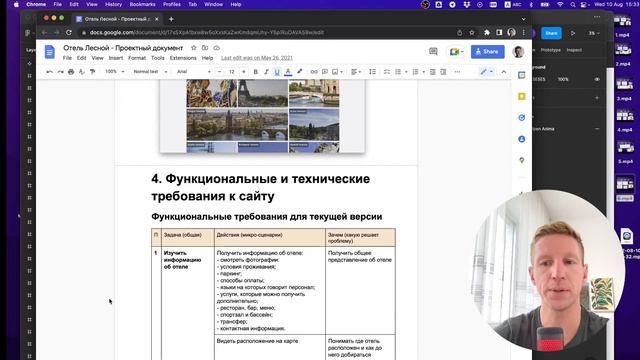Image resolution: width=640 pixels, height=360 pixels.
Task: Open the Wi-Fi status menu
Action: (x=560, y=4)
